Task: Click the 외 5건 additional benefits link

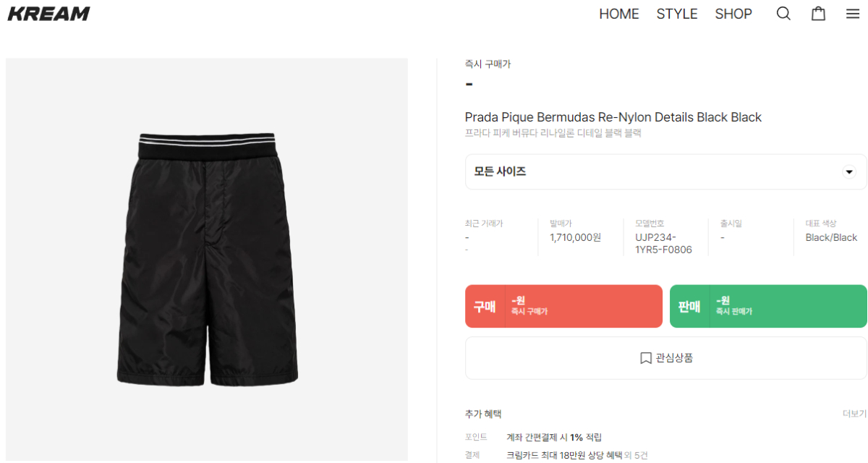Action: (637, 455)
